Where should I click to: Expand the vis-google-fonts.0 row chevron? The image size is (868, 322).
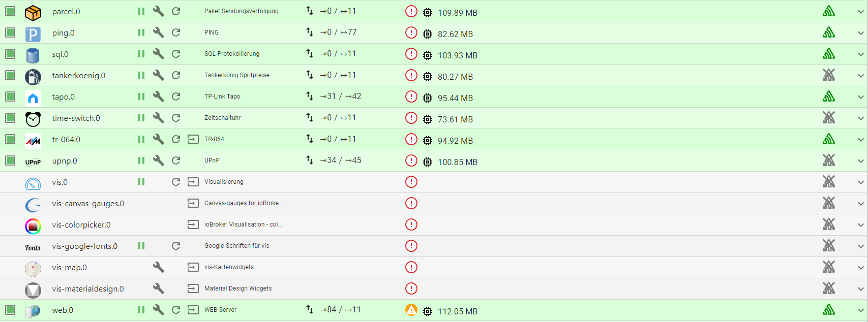860,246
